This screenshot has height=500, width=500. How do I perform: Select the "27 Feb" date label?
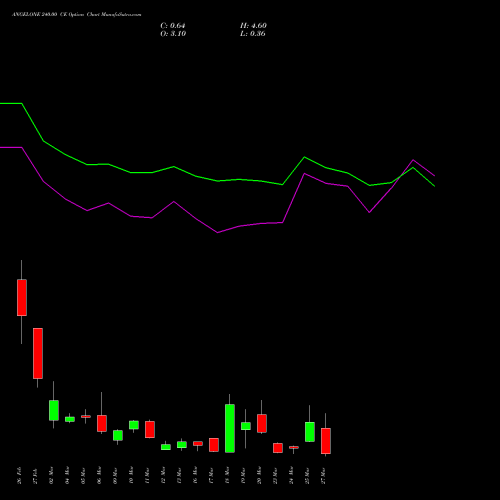35,475
